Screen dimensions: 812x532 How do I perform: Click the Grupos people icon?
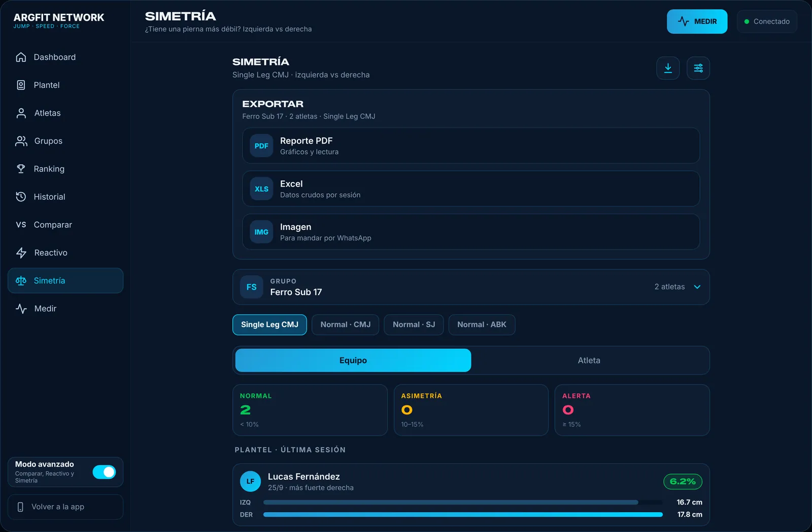click(21, 141)
